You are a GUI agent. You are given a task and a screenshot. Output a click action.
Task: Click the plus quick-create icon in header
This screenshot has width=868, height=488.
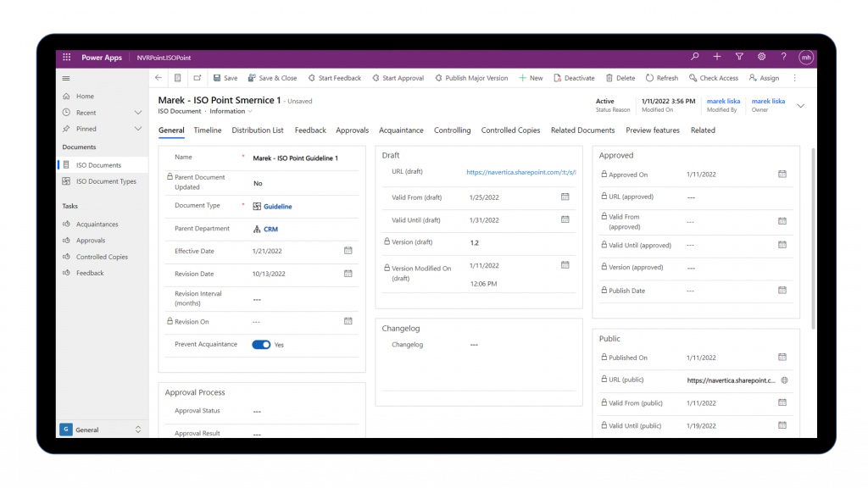717,57
